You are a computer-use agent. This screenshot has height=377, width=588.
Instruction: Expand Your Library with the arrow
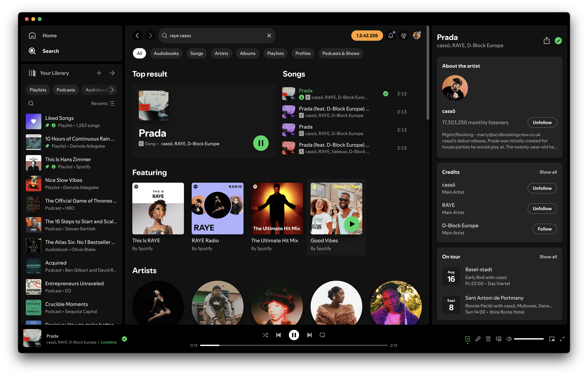[112, 73]
